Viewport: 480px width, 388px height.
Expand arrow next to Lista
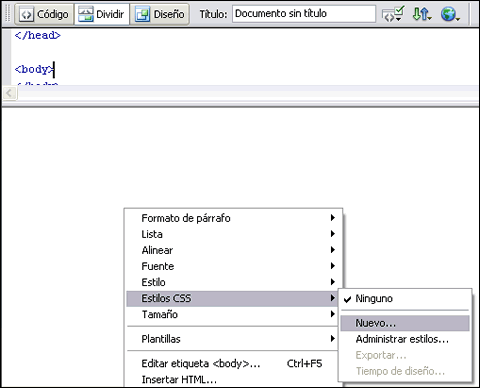(332, 234)
